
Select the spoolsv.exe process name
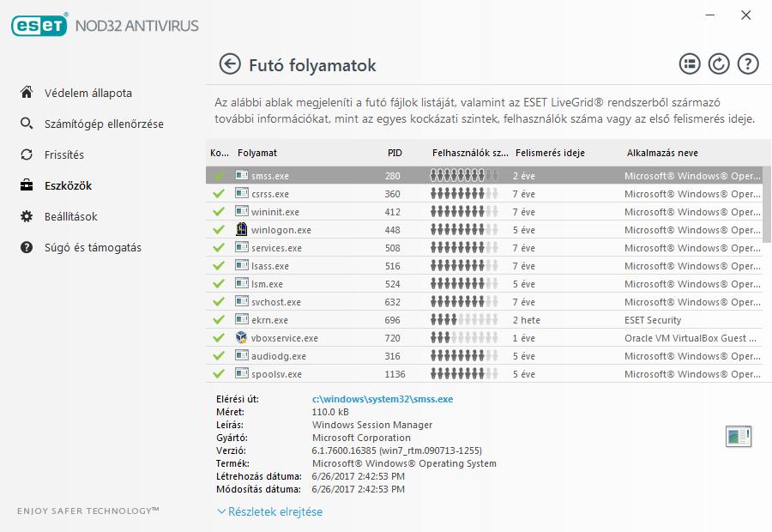tap(276, 374)
